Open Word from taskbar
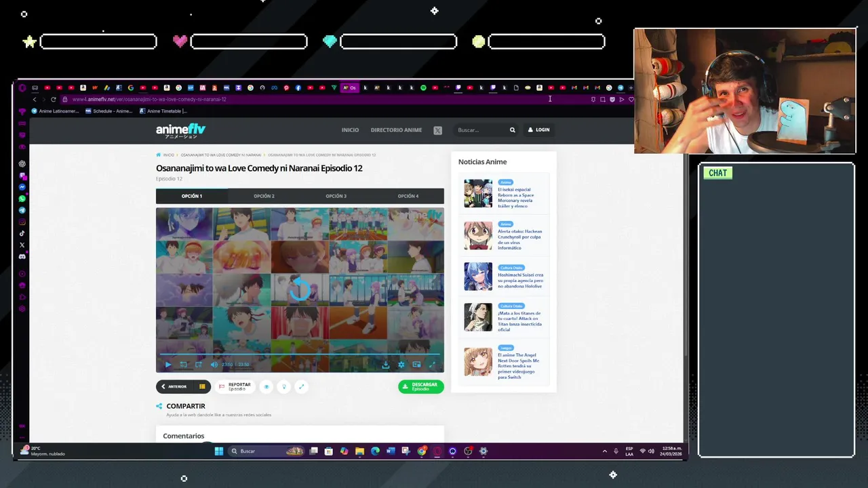The image size is (868, 488). (391, 451)
